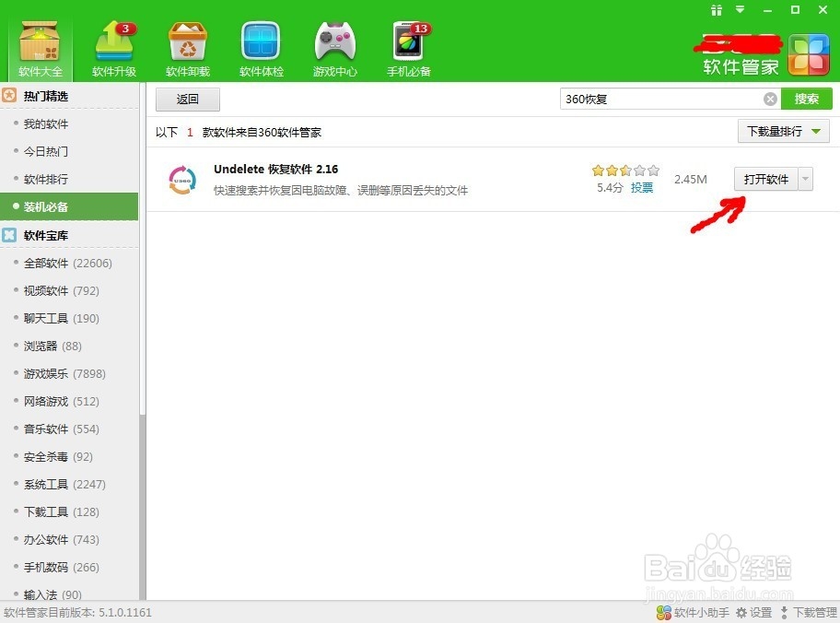Viewport: 840px width, 623px height.
Task: Launch the 游戏中心 game center icon
Action: [334, 41]
